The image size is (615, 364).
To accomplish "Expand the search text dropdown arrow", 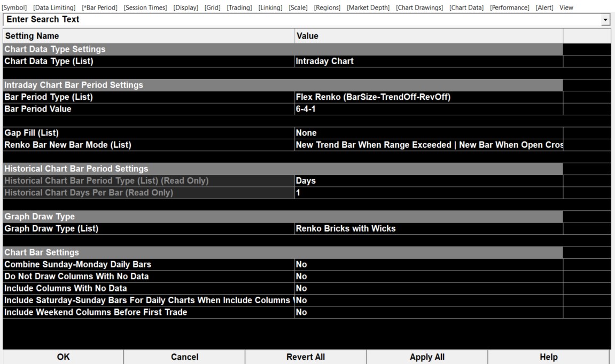I will coord(605,20).
